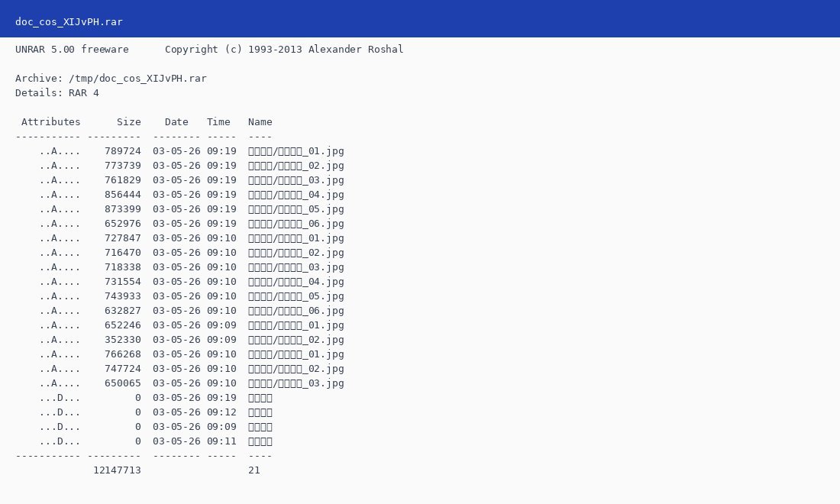Click the total size 12147713
This screenshot has height=504, width=840.
tap(117, 470)
